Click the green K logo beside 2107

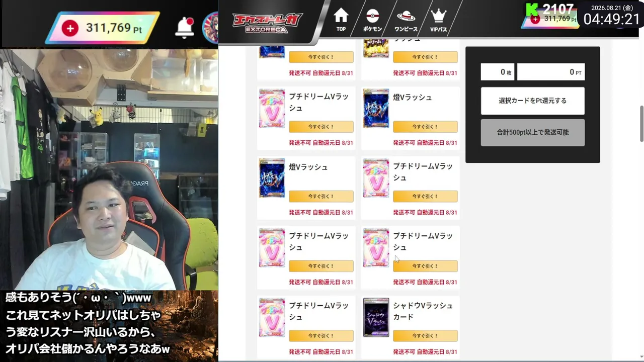[x=532, y=9]
